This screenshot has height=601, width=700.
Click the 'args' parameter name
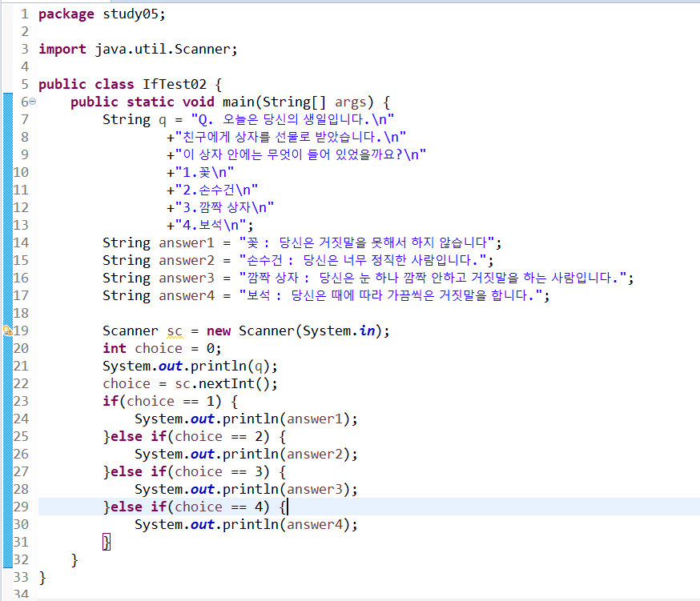tap(351, 102)
